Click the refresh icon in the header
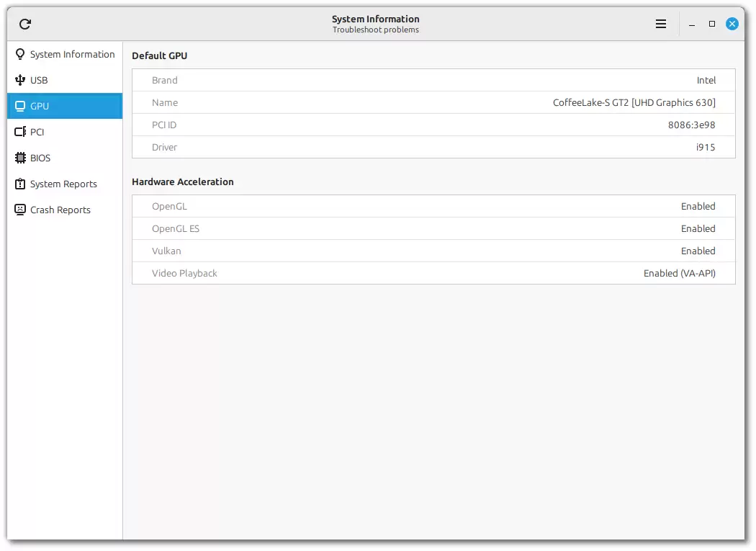 (x=25, y=24)
